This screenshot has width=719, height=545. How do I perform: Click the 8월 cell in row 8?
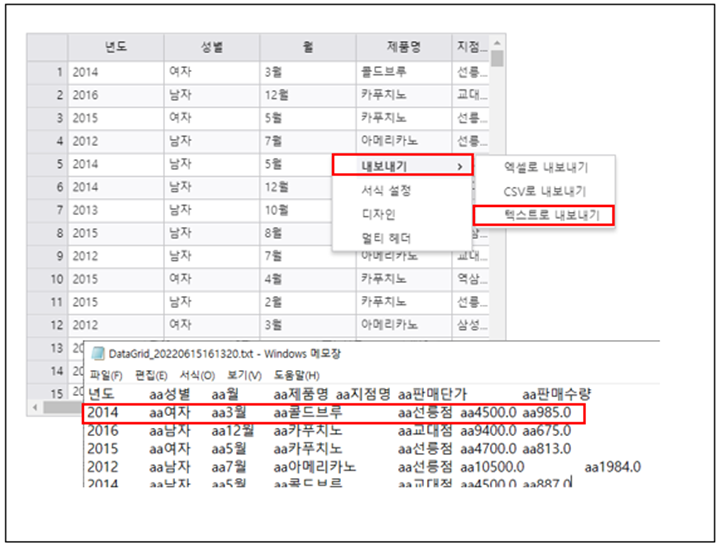[x=296, y=233]
